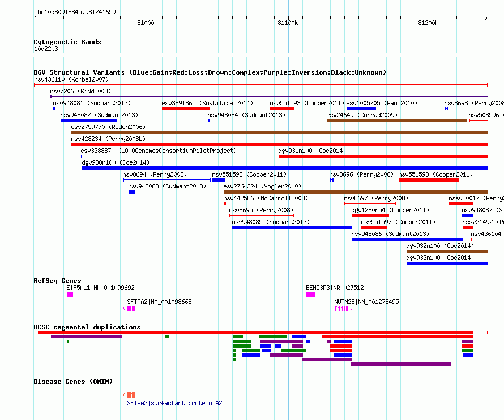Select nsv551597 (Cooper2011) red bar

(x=374, y=228)
